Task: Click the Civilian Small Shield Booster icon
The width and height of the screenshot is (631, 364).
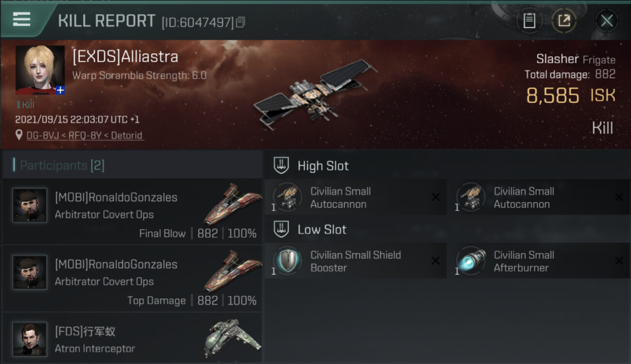Action: click(287, 261)
